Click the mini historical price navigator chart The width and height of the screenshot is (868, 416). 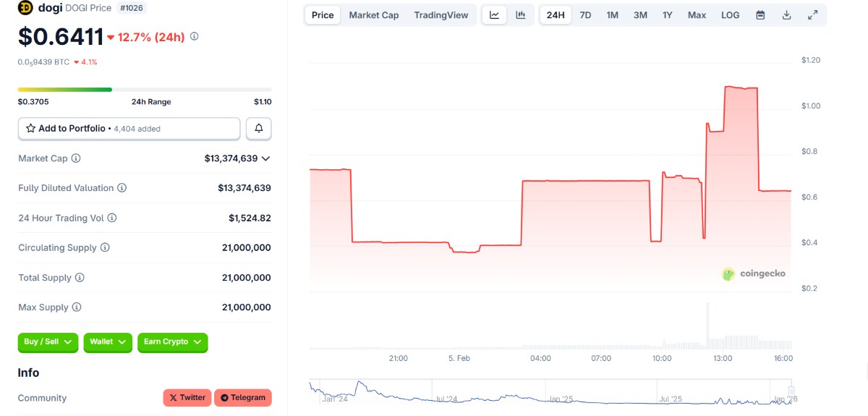550,393
